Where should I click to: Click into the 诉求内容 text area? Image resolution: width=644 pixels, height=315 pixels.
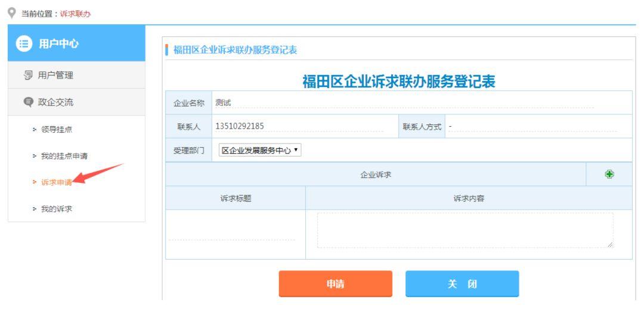coord(465,230)
